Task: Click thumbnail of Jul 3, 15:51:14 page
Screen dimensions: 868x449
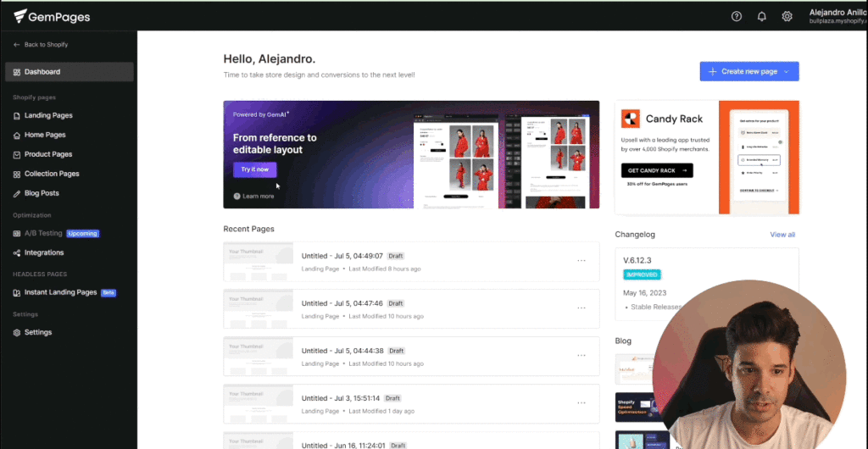Action: tap(259, 403)
